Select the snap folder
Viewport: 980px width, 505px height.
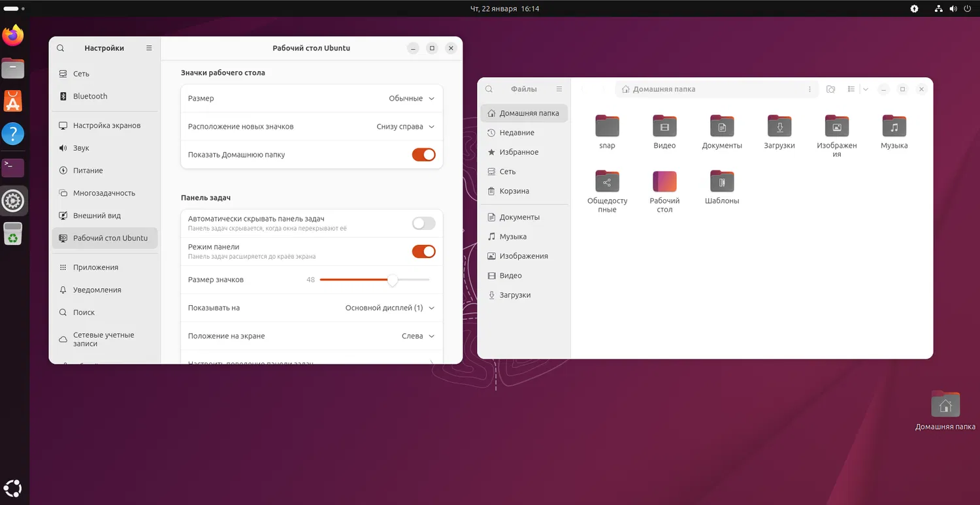pyautogui.click(x=607, y=131)
